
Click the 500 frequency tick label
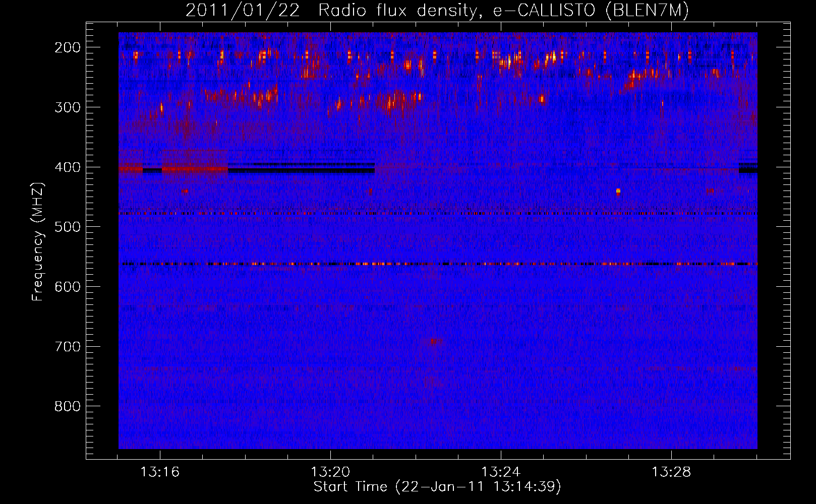click(x=68, y=227)
